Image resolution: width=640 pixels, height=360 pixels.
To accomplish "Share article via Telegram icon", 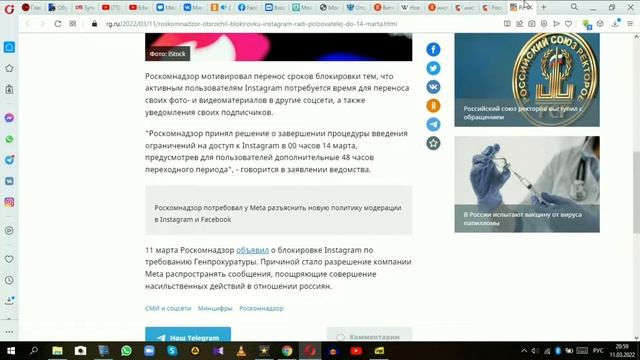I will 433,124.
